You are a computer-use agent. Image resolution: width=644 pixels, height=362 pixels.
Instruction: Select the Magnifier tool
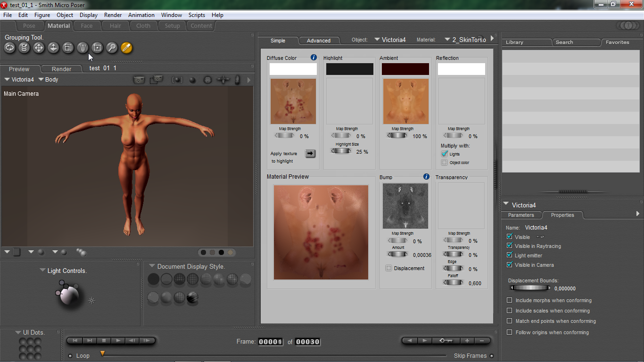pyautogui.click(x=112, y=48)
